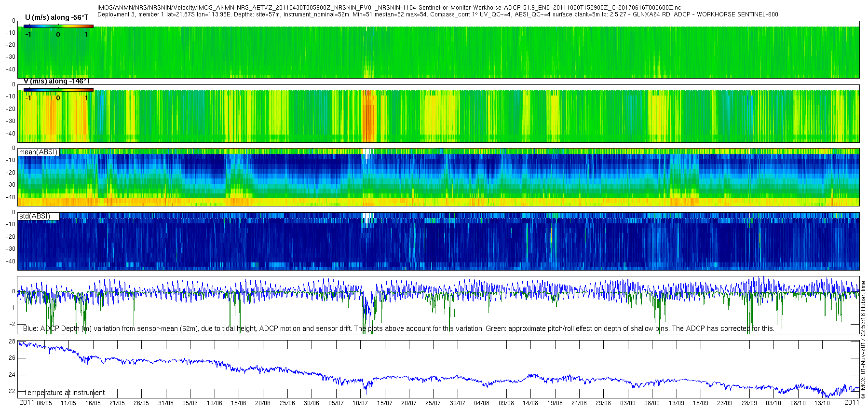This screenshot has width=868, height=410.
Task: Click the '08/10' date tick label
Action: 798,403
